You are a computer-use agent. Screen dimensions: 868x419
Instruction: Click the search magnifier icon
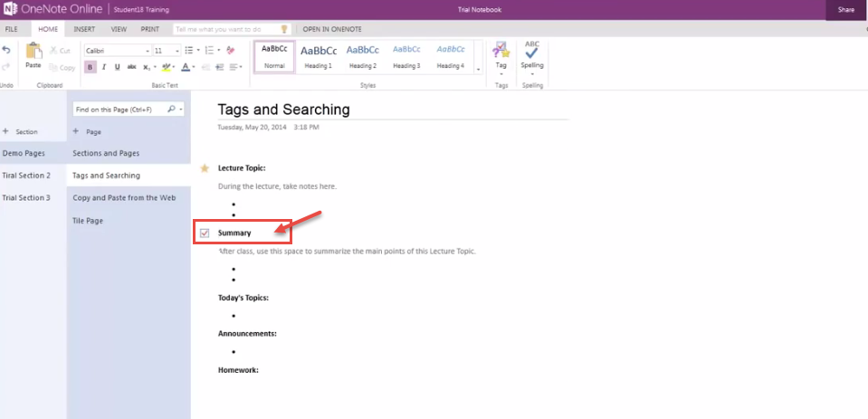pyautogui.click(x=171, y=110)
